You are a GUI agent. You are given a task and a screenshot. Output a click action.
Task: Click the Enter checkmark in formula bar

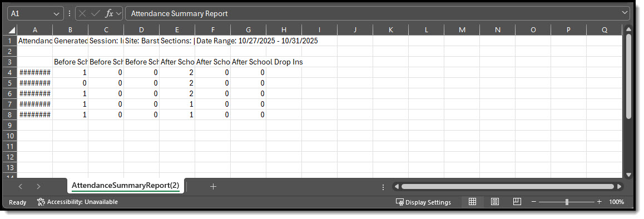(96, 13)
